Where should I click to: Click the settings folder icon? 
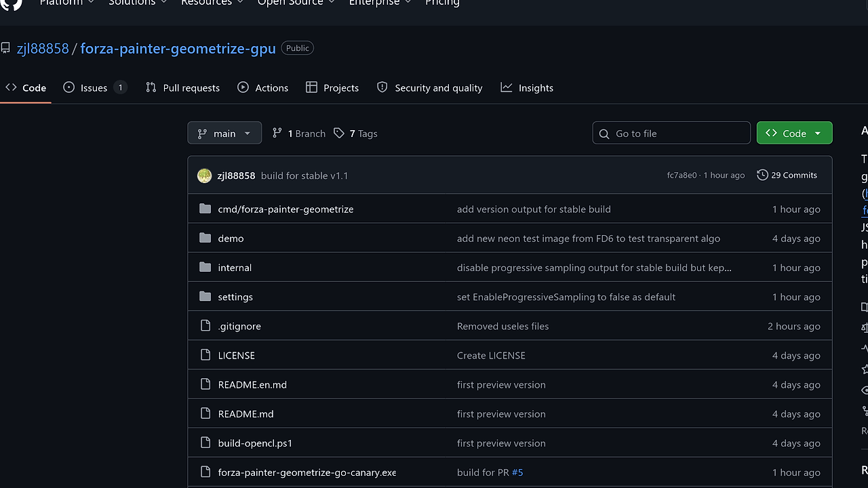(205, 296)
